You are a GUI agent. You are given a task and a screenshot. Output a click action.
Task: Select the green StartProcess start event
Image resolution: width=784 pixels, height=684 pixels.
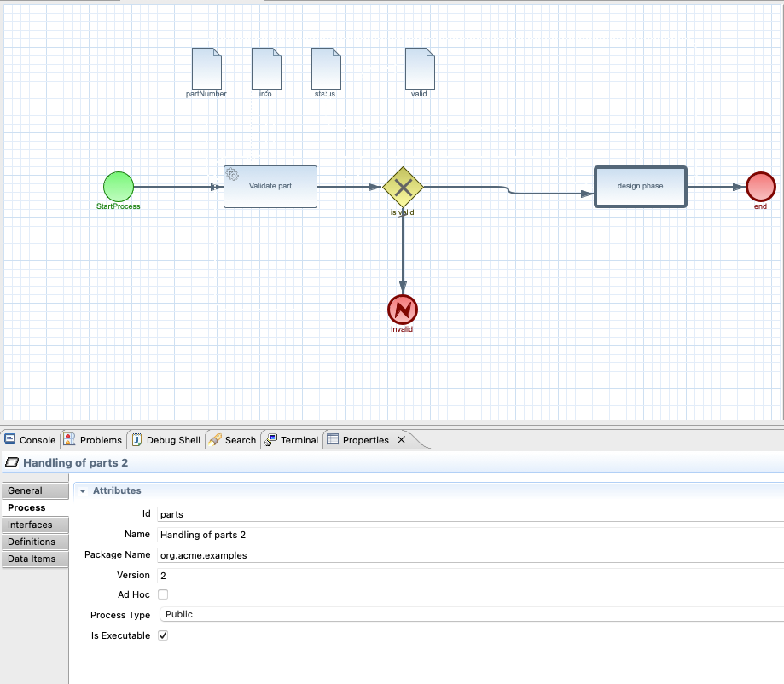(x=119, y=187)
